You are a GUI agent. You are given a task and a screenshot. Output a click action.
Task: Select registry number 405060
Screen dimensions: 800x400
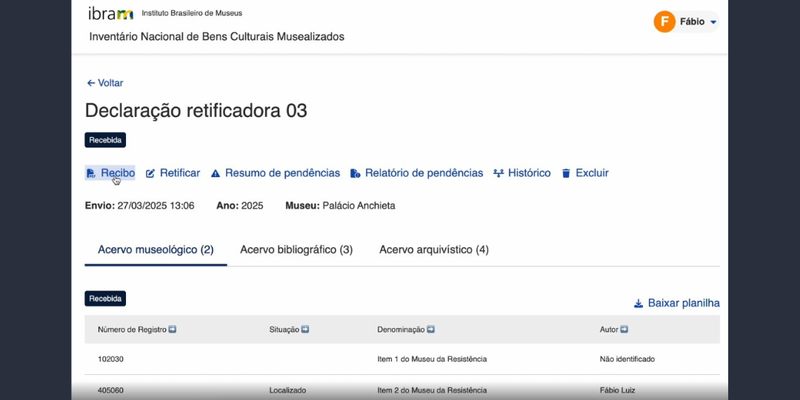coord(111,390)
